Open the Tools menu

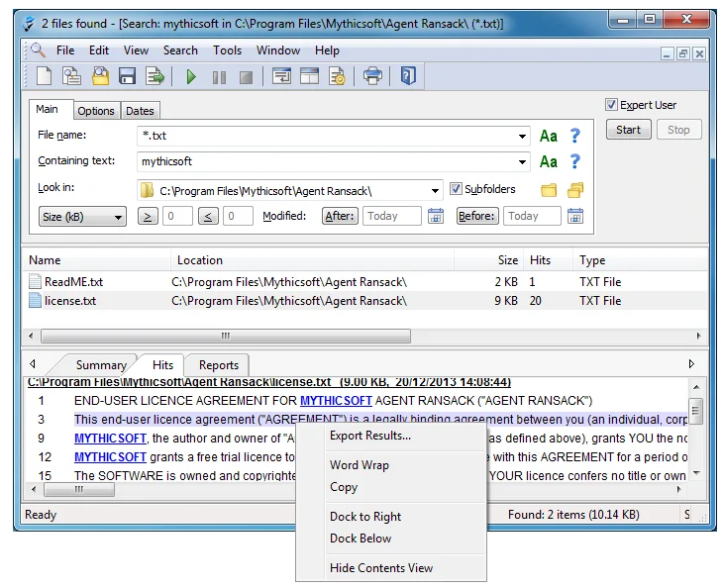click(x=227, y=50)
